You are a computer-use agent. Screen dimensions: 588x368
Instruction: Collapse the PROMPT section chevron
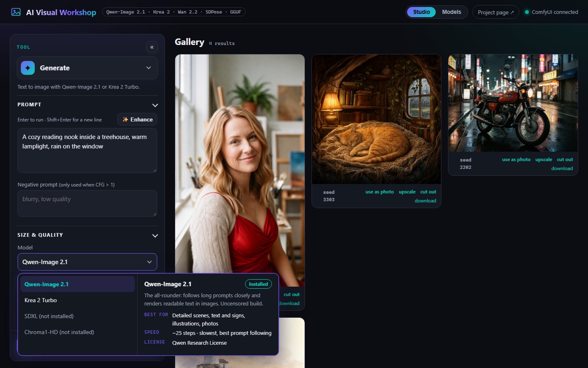point(155,105)
